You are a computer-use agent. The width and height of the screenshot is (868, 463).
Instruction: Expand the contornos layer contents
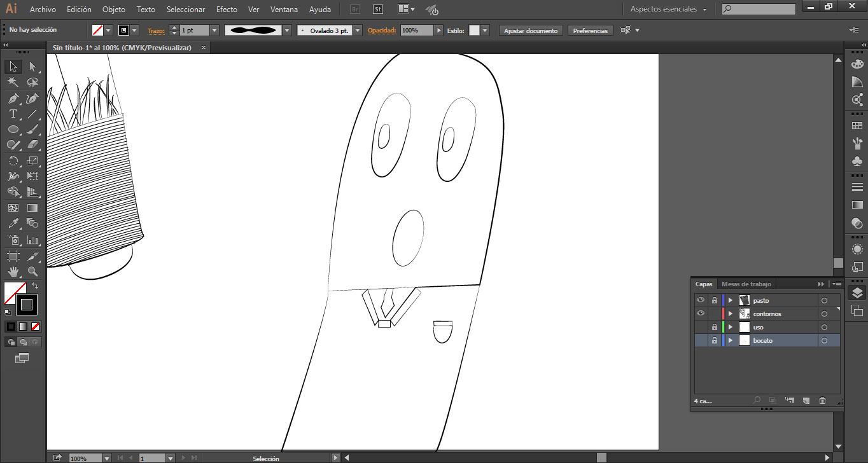pyautogui.click(x=731, y=314)
